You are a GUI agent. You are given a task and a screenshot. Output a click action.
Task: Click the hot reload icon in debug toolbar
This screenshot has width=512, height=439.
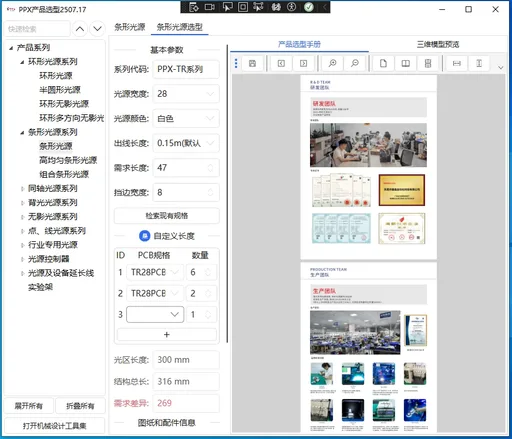pos(276,7)
